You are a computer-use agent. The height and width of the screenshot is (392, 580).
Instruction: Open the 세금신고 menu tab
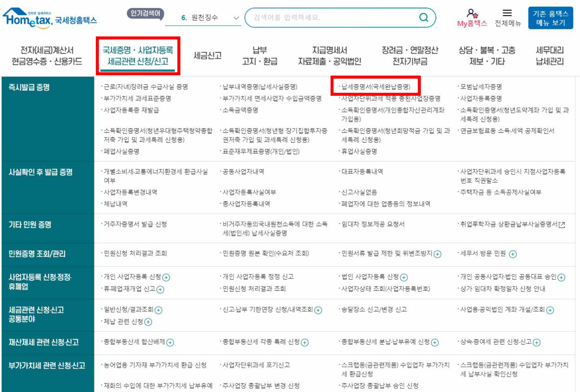point(207,56)
